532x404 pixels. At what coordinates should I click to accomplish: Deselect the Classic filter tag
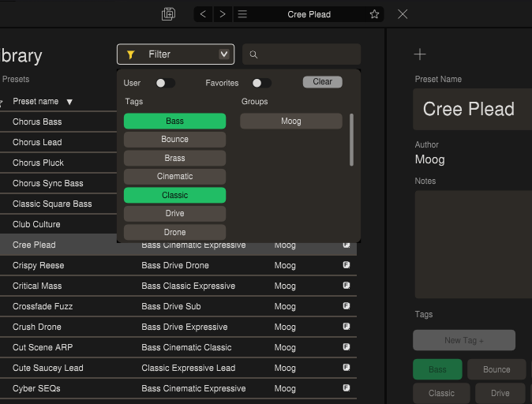click(x=174, y=195)
